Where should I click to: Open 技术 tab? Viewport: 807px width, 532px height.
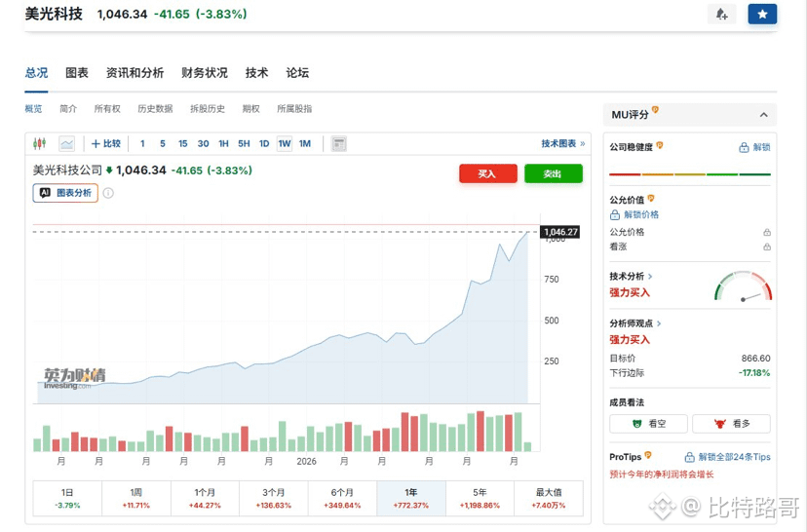tap(257, 73)
